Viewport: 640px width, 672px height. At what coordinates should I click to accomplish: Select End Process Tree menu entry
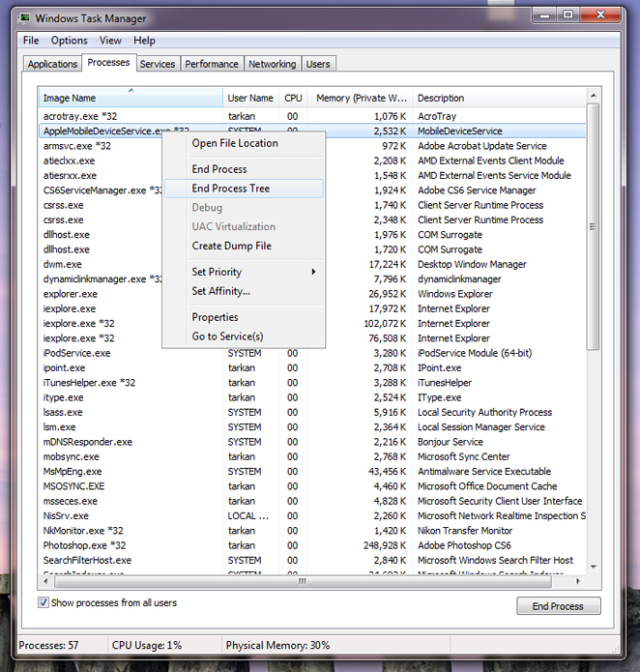coord(244,189)
